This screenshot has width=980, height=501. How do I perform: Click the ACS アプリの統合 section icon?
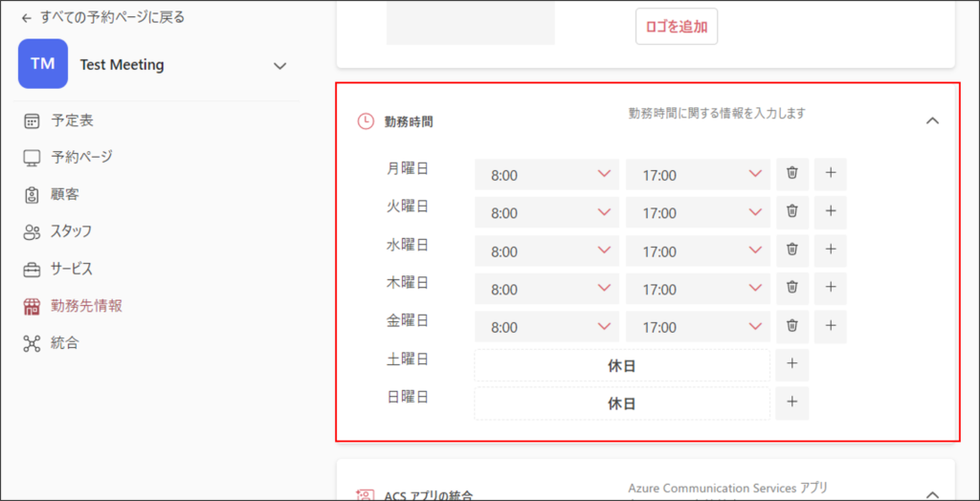pyautogui.click(x=366, y=496)
